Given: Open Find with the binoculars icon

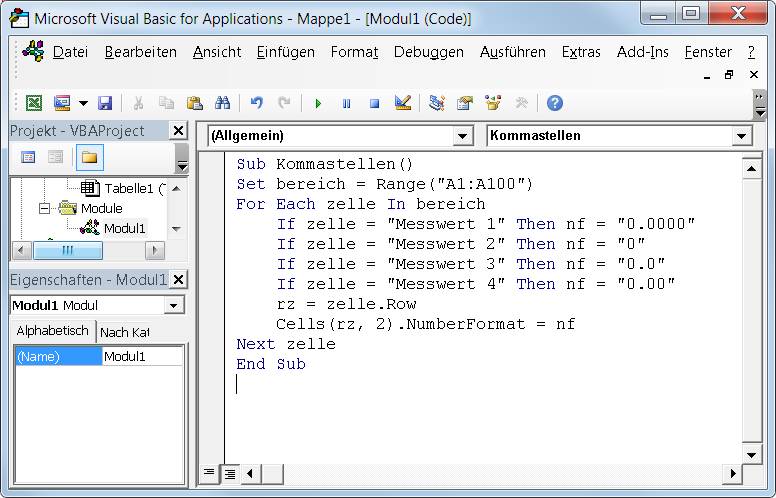Looking at the screenshot, I should [x=222, y=103].
